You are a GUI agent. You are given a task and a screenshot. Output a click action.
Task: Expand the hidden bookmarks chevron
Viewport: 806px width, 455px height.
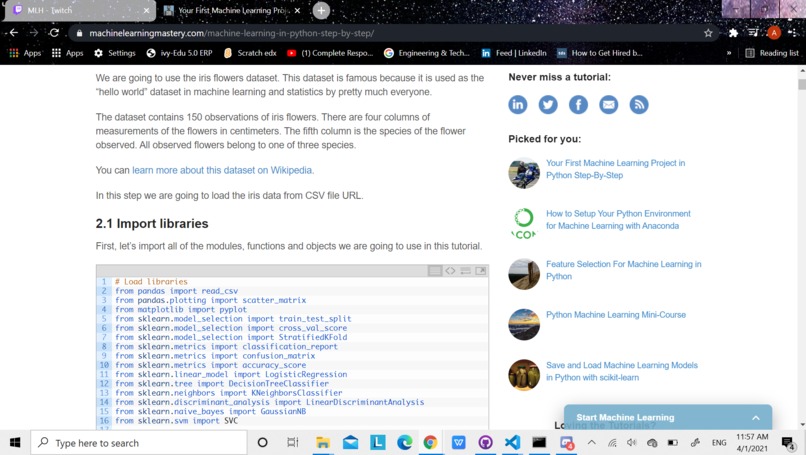tap(728, 53)
